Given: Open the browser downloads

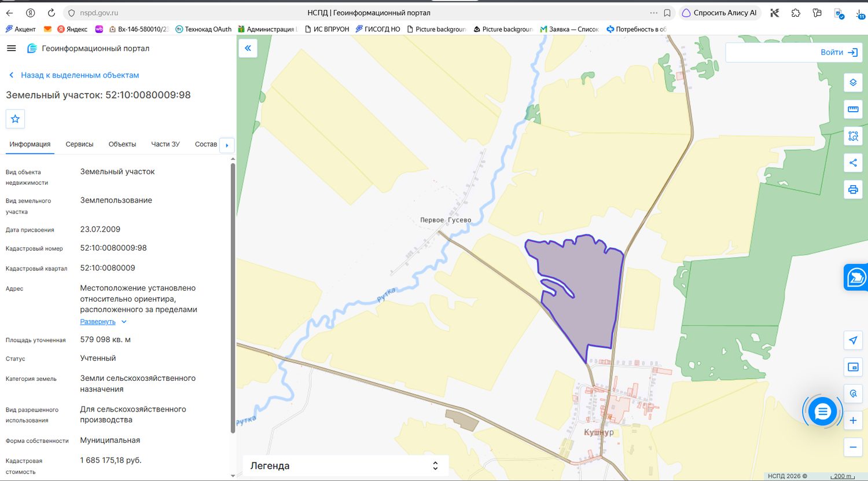Looking at the screenshot, I should 859,13.
